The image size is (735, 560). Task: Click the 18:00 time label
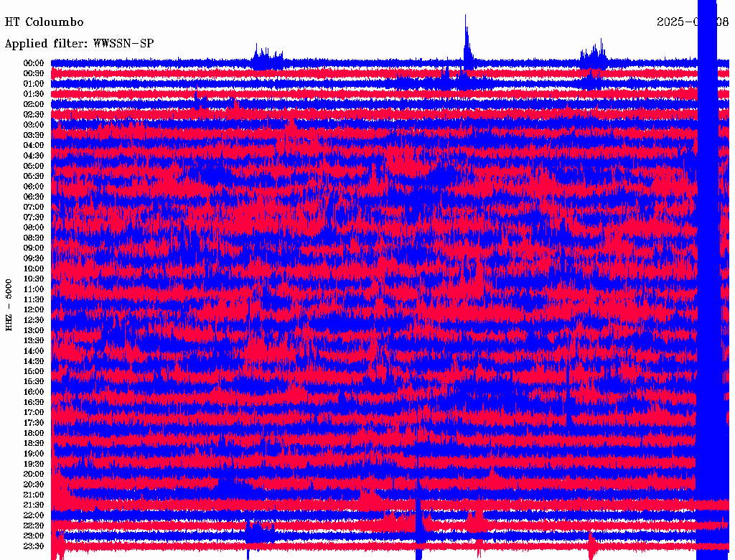click(x=34, y=434)
